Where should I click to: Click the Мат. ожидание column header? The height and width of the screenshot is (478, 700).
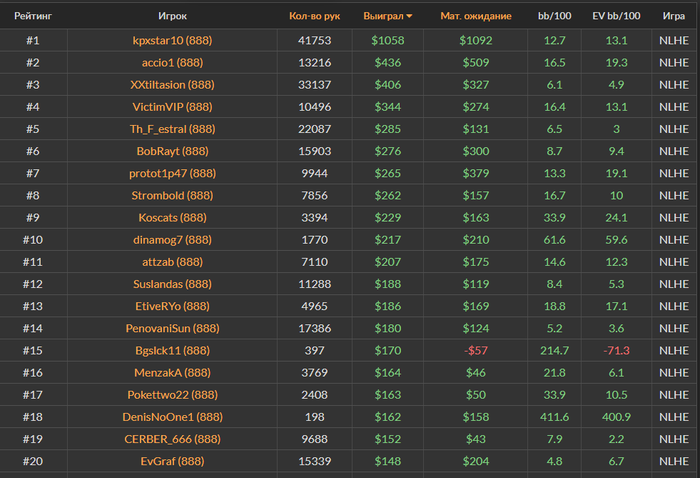click(475, 17)
